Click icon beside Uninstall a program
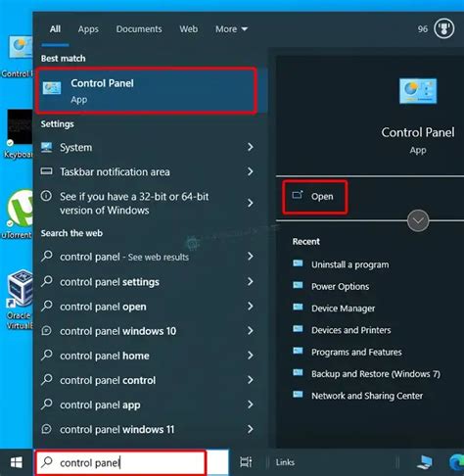 click(x=298, y=263)
